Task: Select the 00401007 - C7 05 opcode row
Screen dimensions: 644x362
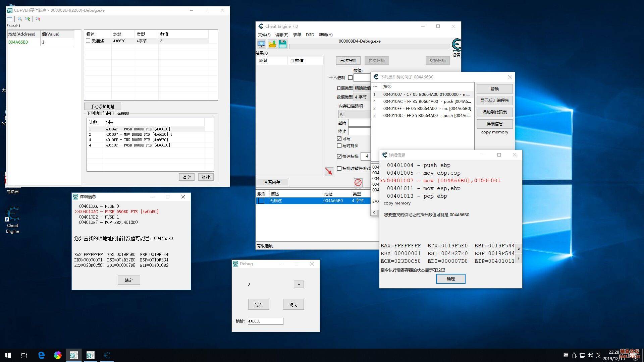Action: click(x=423, y=95)
